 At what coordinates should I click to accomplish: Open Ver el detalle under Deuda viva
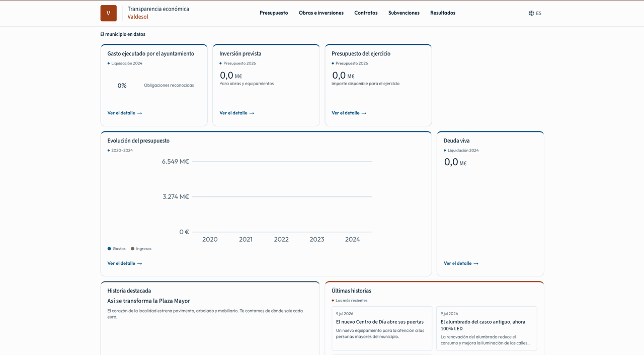pos(461,263)
